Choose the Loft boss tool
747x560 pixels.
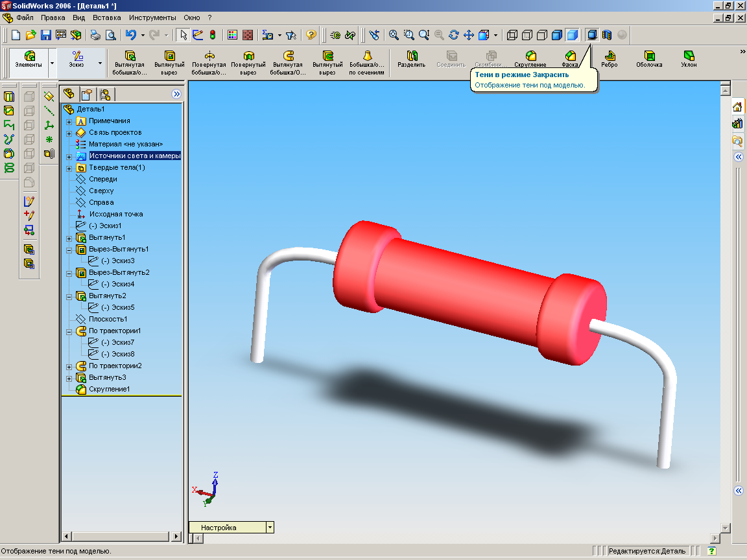[x=366, y=62]
